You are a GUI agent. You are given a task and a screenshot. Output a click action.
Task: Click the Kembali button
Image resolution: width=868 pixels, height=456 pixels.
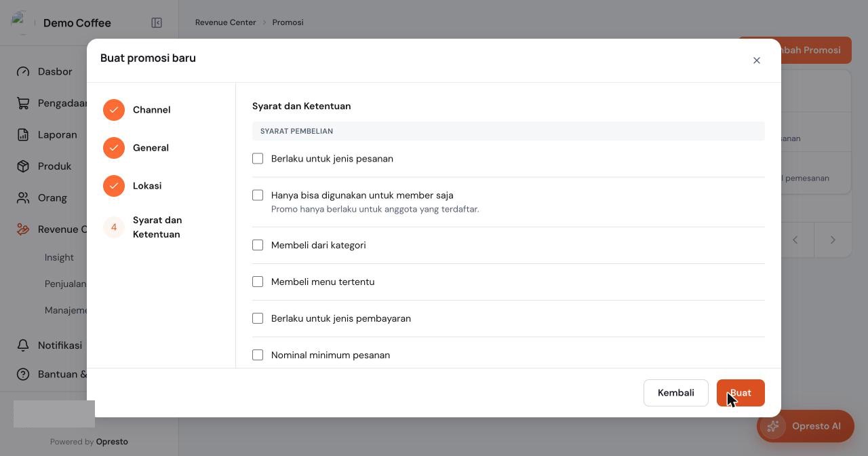tap(676, 393)
